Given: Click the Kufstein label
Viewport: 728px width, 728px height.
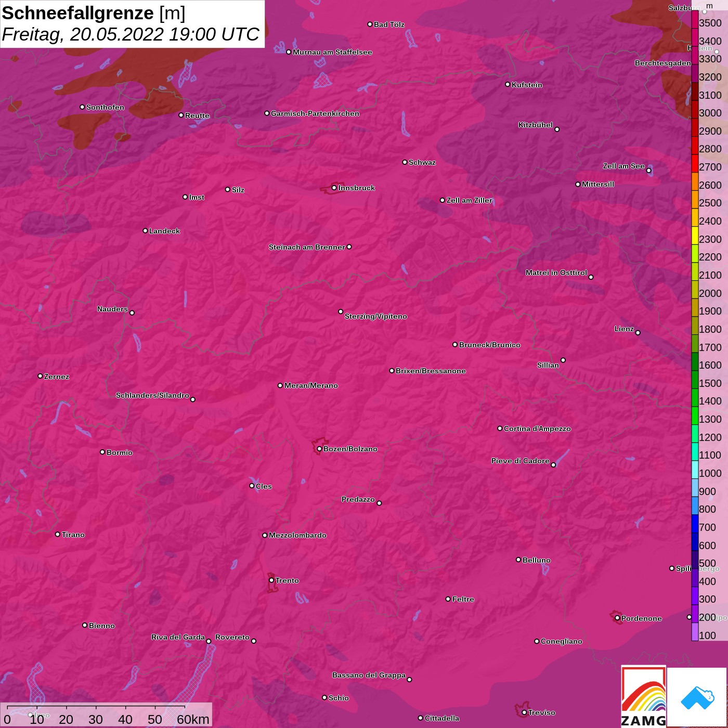Looking at the screenshot, I should click(x=527, y=85).
